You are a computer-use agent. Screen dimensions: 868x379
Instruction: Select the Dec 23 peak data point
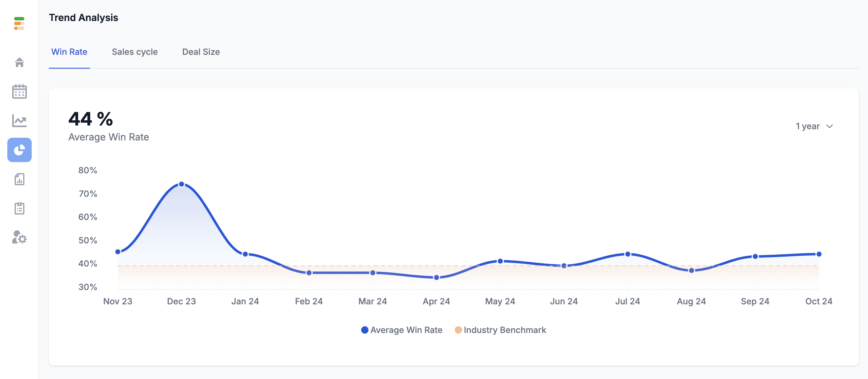pyautogui.click(x=182, y=184)
